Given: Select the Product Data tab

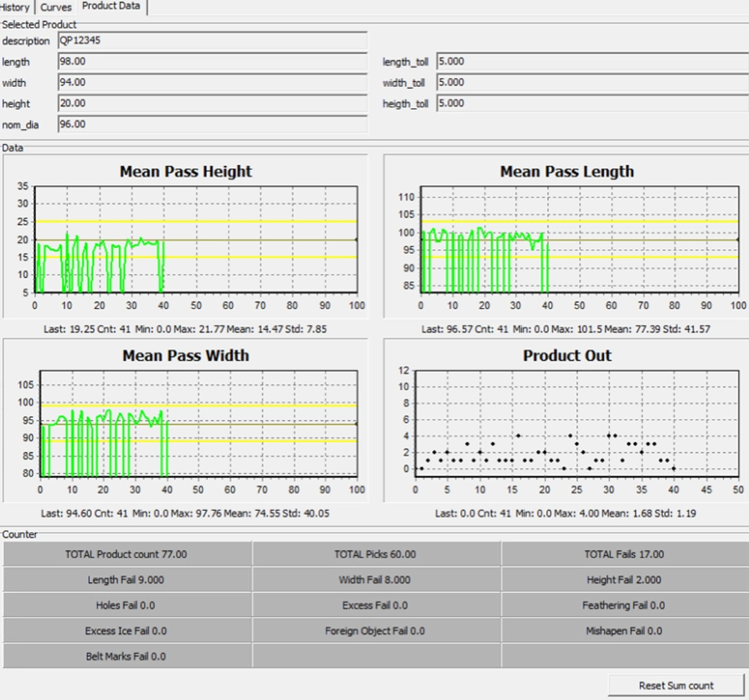Looking at the screenshot, I should click(x=112, y=7).
